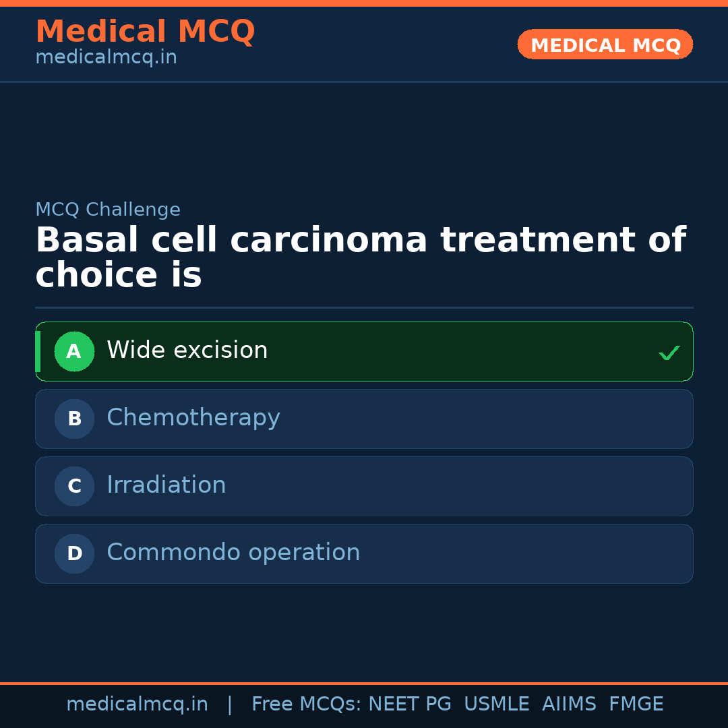This screenshot has height=728, width=728.
Task: Click the C option circle
Action: click(x=74, y=486)
